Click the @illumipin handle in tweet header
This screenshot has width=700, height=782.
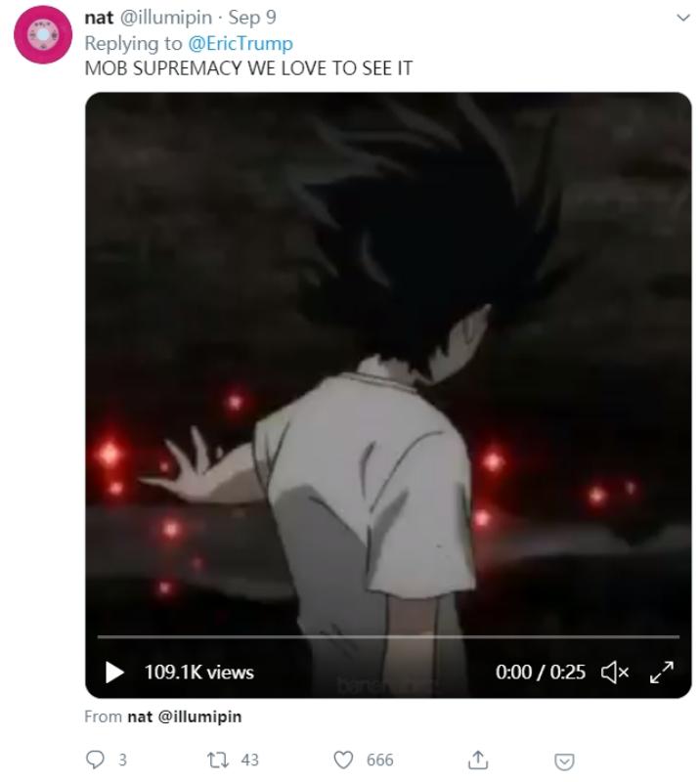pyautogui.click(x=165, y=18)
